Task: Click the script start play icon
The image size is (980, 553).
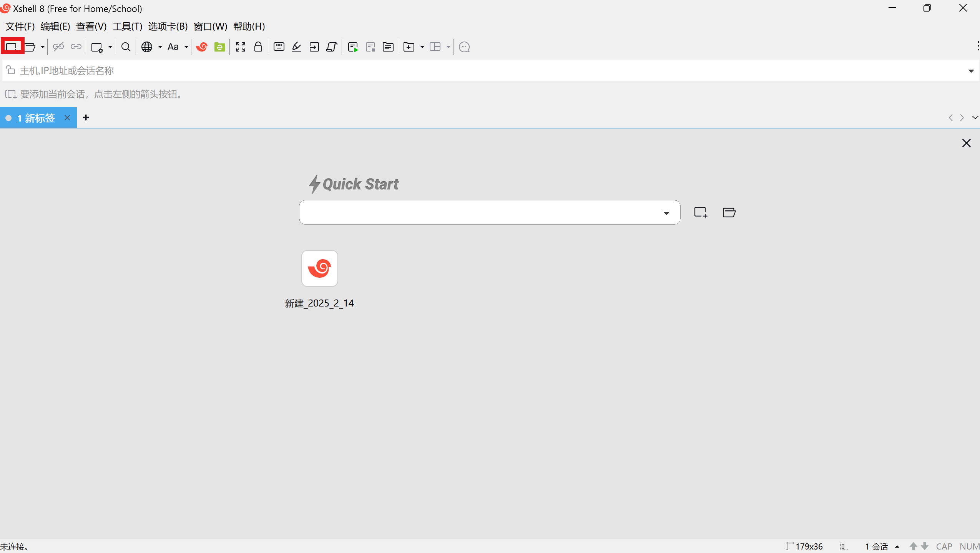Action: (x=353, y=47)
